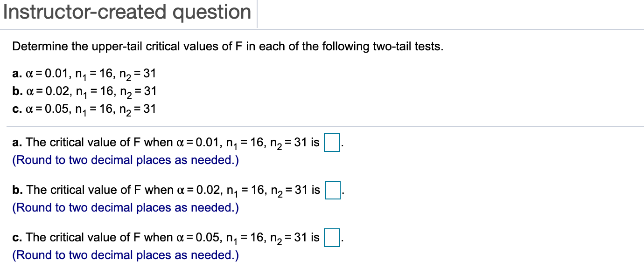
Task: Click the part c critical value statement
Action: 163,238
